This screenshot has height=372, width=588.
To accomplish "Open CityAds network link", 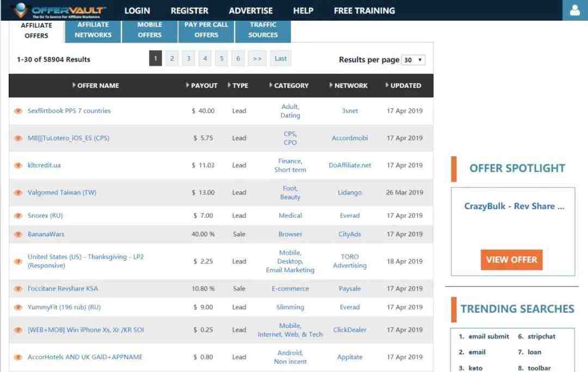I will (x=350, y=234).
